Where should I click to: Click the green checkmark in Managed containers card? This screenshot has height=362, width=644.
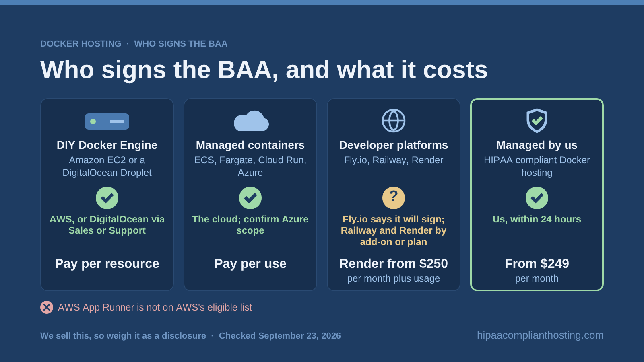250,198
